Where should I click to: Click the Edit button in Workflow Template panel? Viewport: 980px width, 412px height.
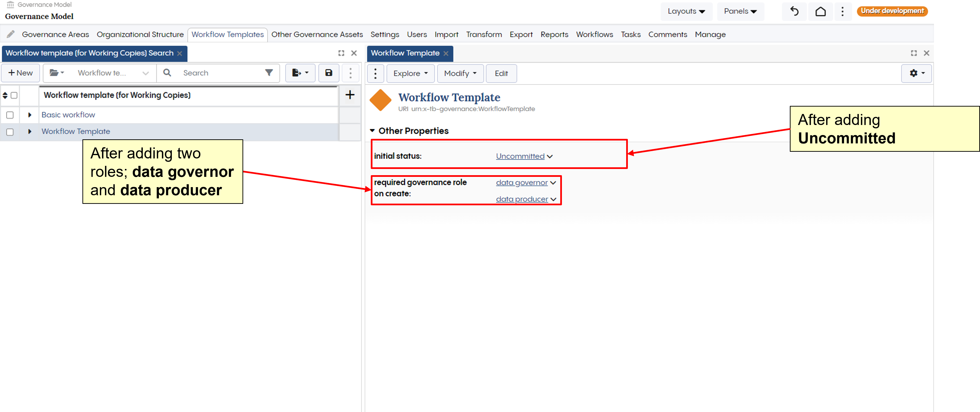tap(501, 73)
